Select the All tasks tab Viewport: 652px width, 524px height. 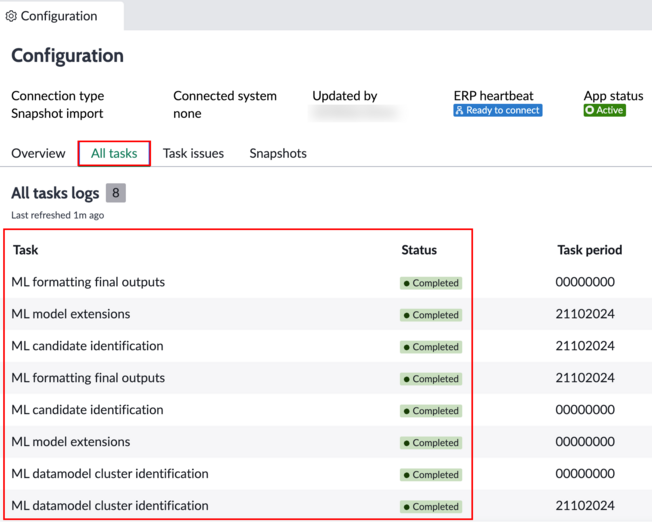pos(114,153)
